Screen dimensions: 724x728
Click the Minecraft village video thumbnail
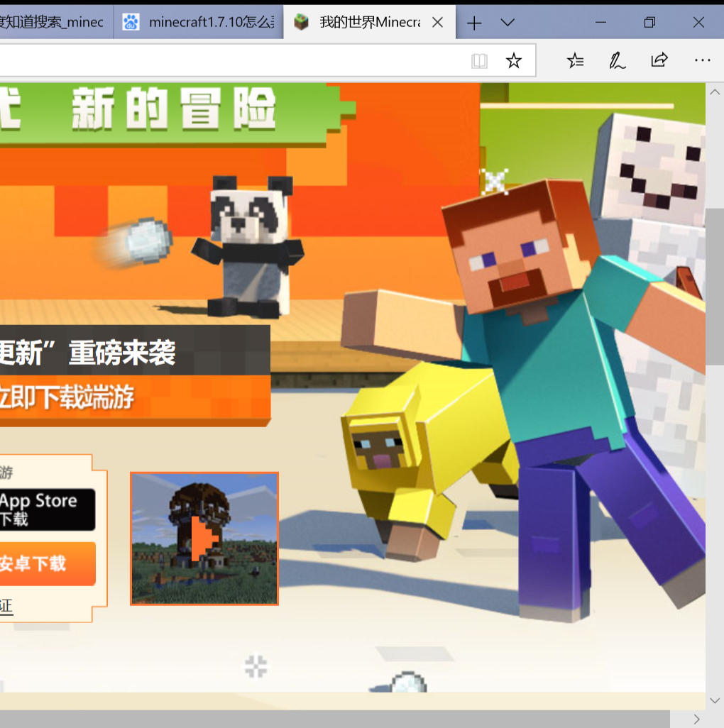coord(204,539)
